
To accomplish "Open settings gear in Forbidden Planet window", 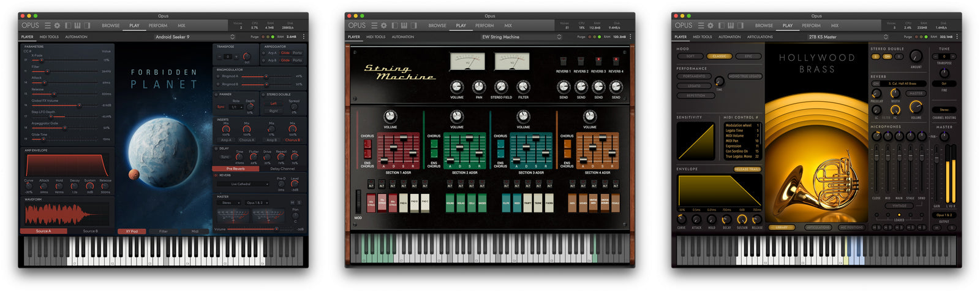I will [x=57, y=26].
